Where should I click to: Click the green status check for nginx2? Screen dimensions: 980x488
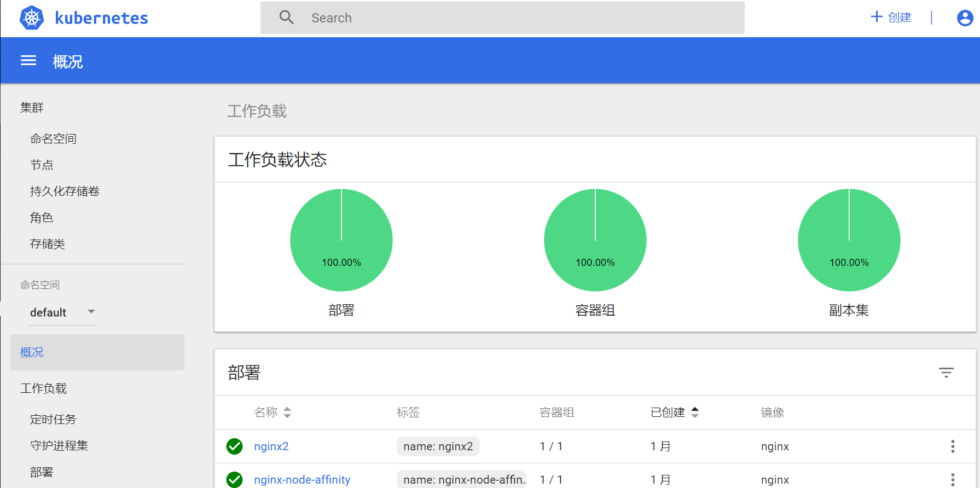[235, 446]
